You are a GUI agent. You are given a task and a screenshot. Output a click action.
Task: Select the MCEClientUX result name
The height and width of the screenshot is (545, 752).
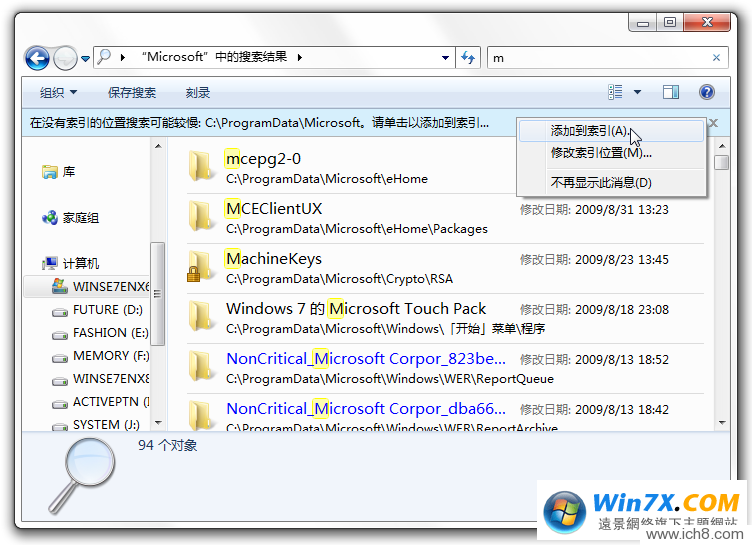coord(274,209)
